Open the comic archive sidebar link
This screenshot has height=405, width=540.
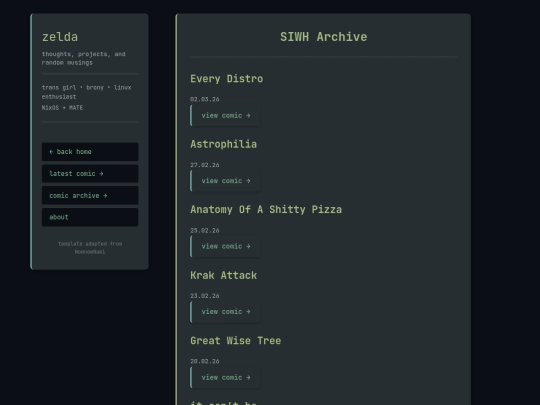pyautogui.click(x=90, y=195)
